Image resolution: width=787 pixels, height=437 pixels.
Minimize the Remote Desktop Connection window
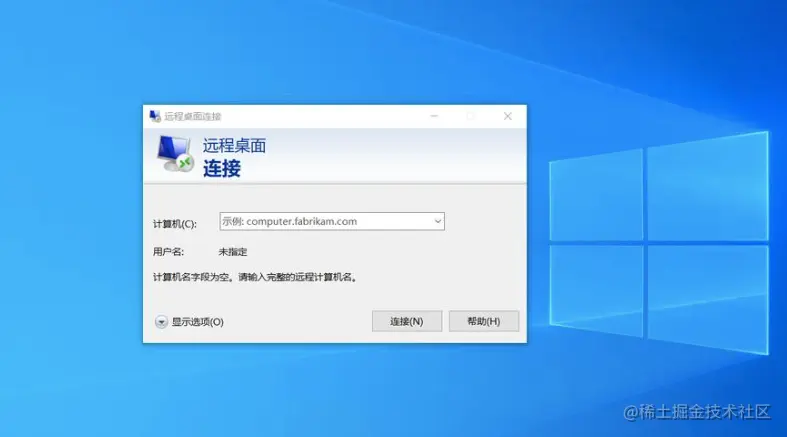click(434, 116)
